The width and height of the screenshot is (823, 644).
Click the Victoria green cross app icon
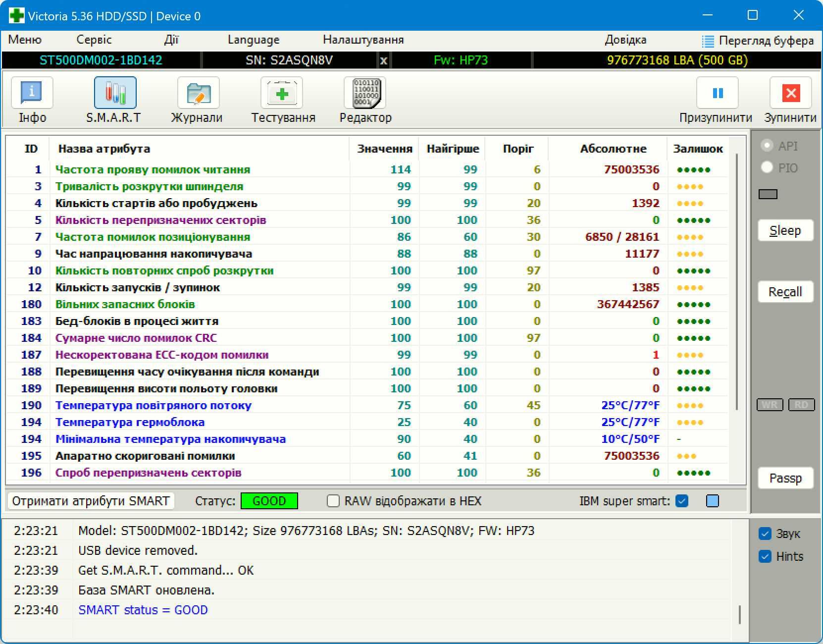[x=16, y=15]
